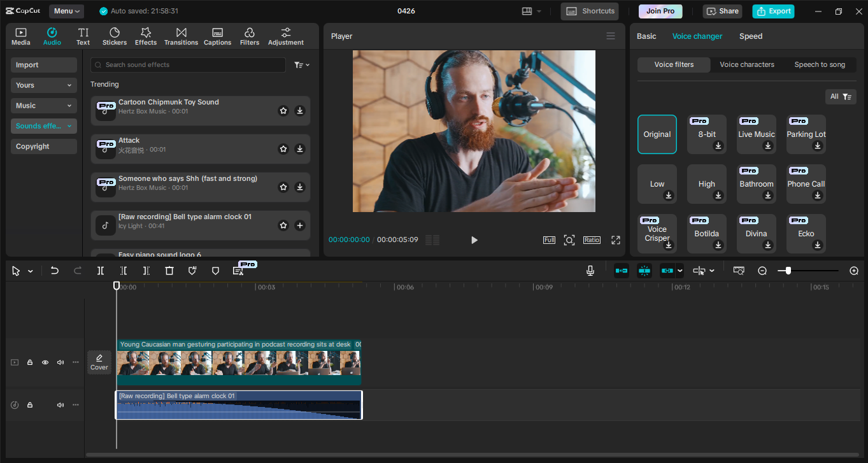
Task: Undo the last action
Action: tap(55, 271)
